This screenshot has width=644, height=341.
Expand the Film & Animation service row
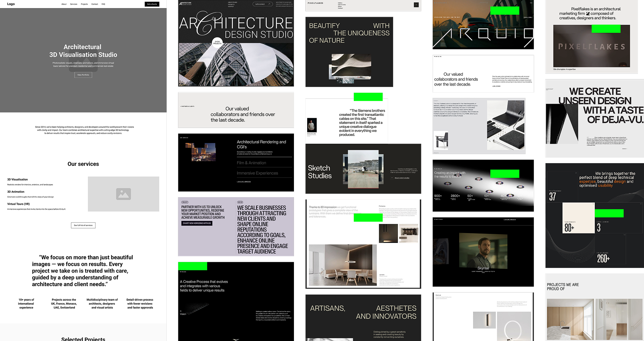252,163
